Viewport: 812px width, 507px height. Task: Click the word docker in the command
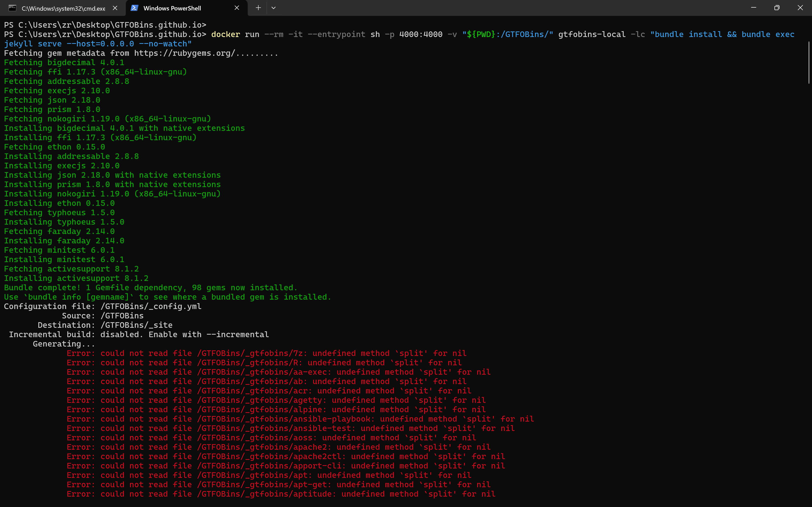(226, 34)
